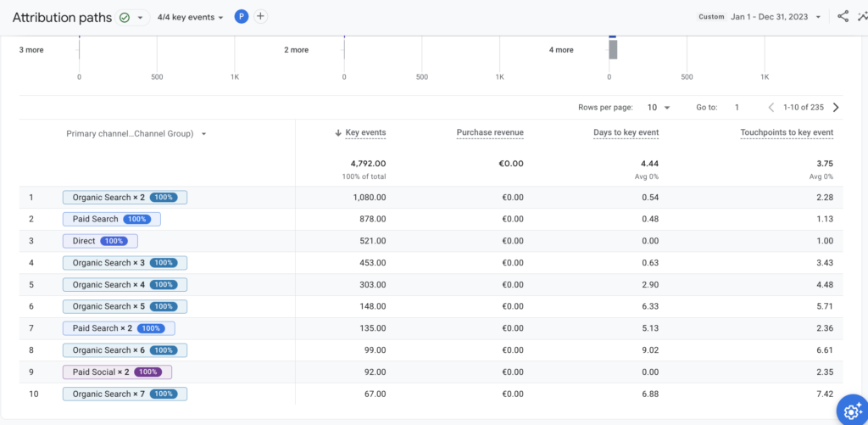Click the 521.00 key events value
Image resolution: width=868 pixels, height=425 pixels.
pos(373,241)
